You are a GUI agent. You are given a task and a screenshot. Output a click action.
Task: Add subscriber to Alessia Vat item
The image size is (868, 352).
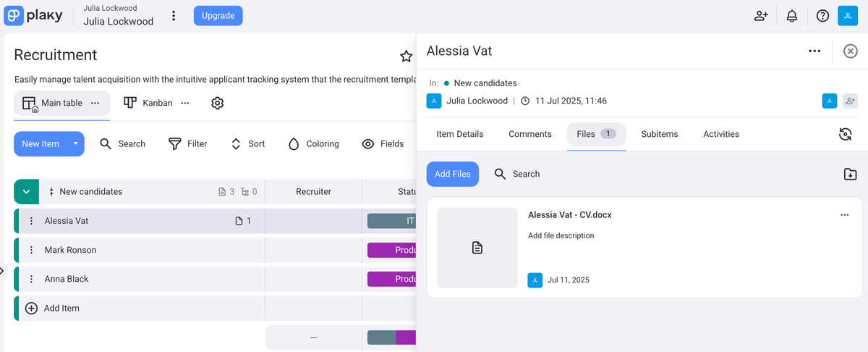coord(850,101)
